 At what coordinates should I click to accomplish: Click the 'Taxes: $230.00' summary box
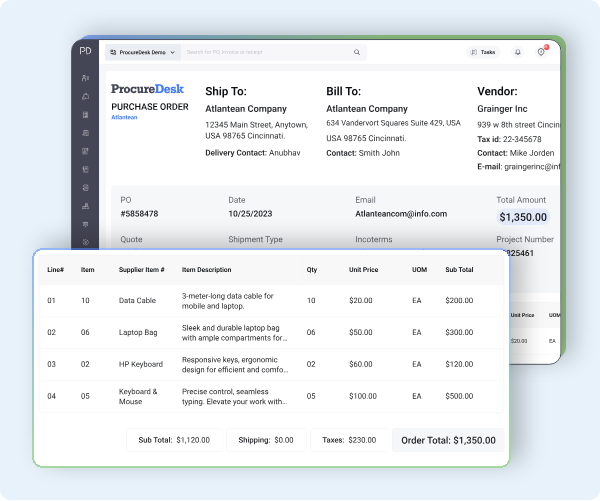click(x=349, y=440)
